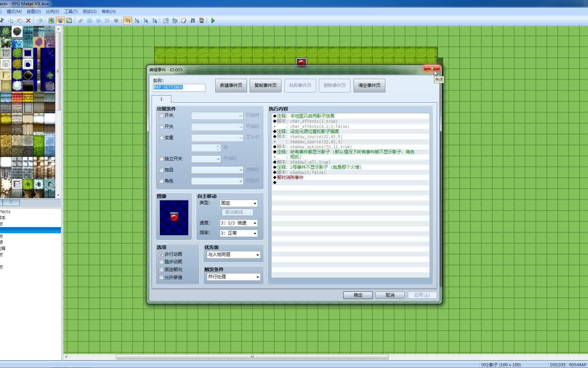
Task: Click the 新建事件页 button
Action: 231,85
